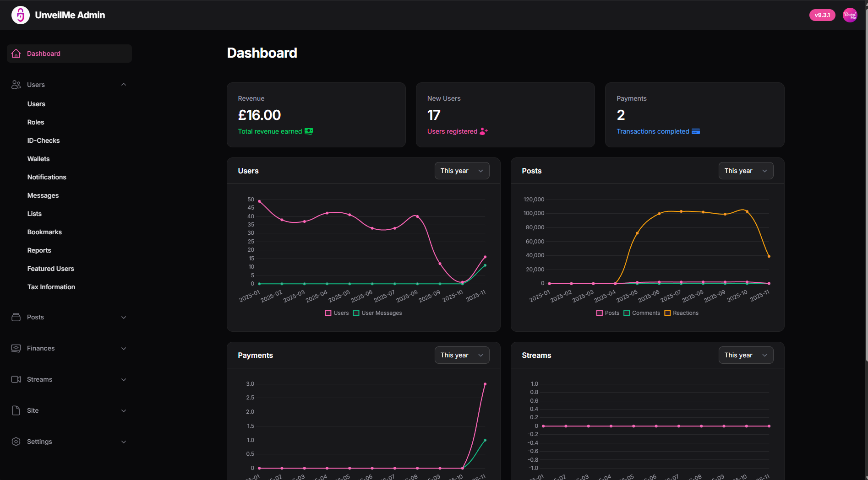Click the Streams video camera icon
Screen dimensions: 868x480
coord(16,379)
